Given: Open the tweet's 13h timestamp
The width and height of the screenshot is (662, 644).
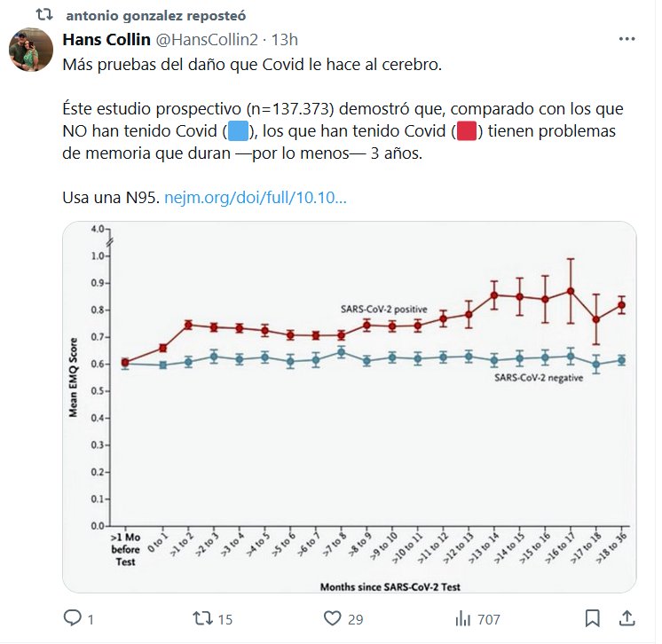Looking at the screenshot, I should 284,40.
